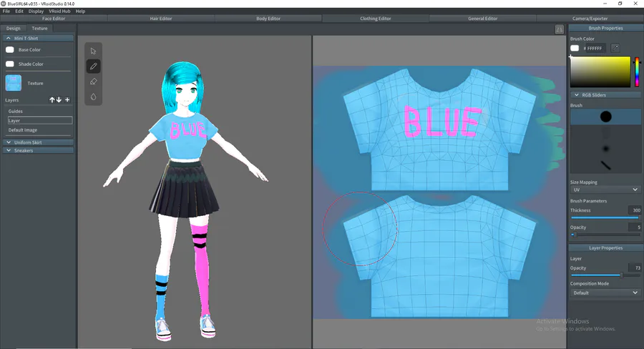The height and width of the screenshot is (349, 644).
Task: Toggle the mirror icon above texture view
Action: pyautogui.click(x=559, y=29)
